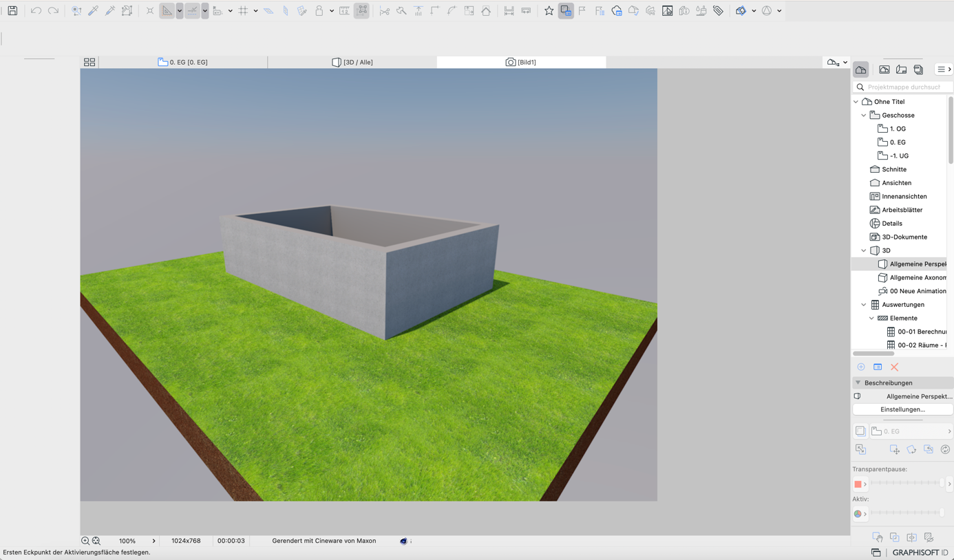Toggle the highlighted group suspend icon
954x560 pixels.
click(362, 11)
